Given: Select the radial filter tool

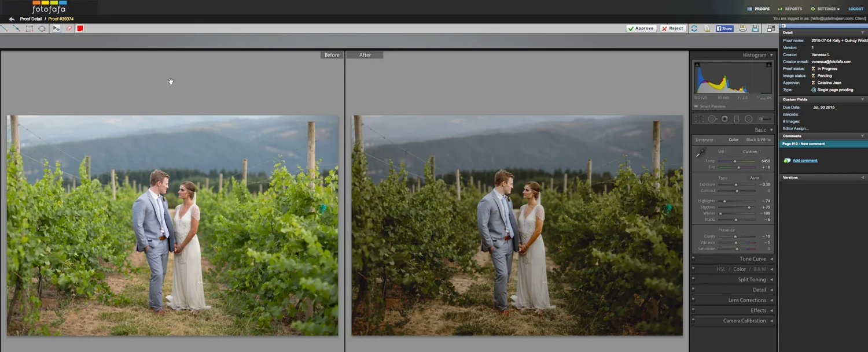Looking at the screenshot, I should [749, 119].
